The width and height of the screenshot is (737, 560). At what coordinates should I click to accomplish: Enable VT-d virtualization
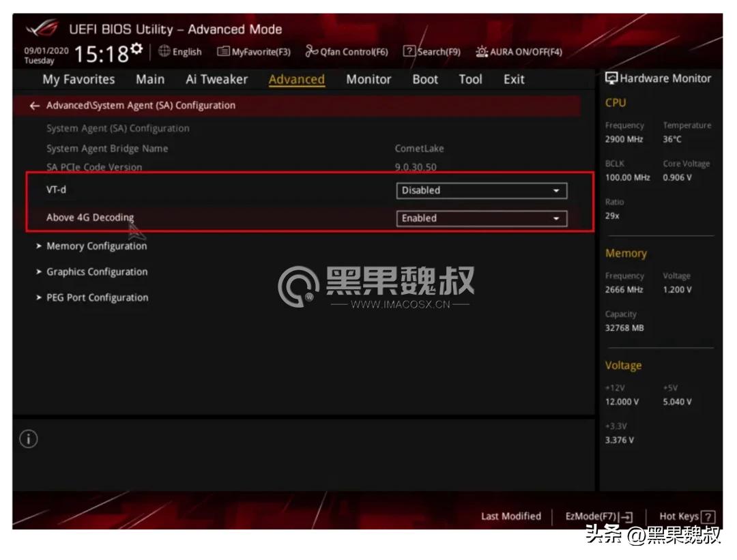point(482,190)
